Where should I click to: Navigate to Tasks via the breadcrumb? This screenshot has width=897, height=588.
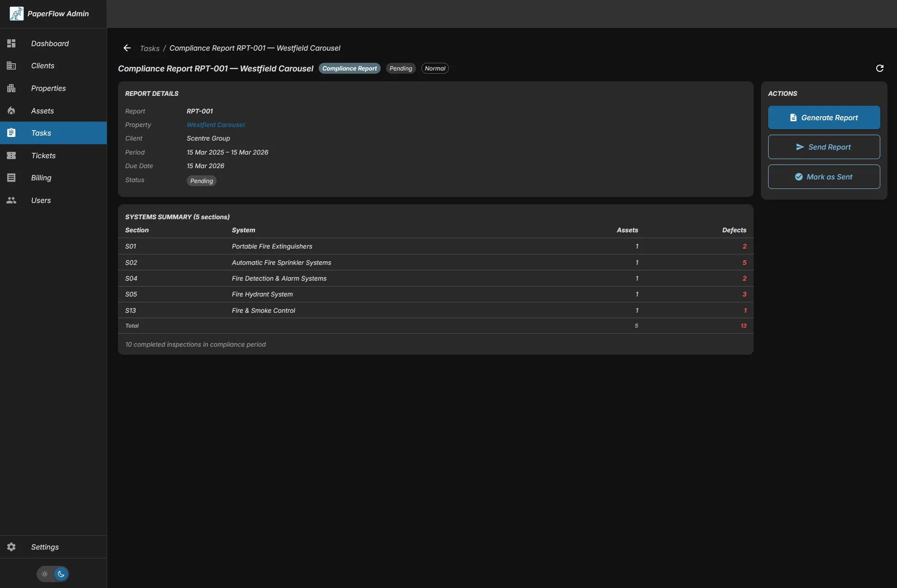tap(149, 48)
